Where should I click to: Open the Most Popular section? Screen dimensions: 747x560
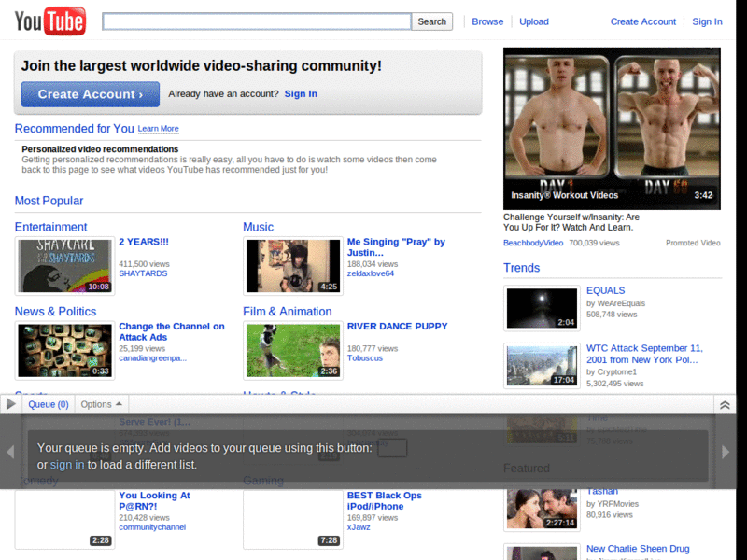(x=49, y=201)
